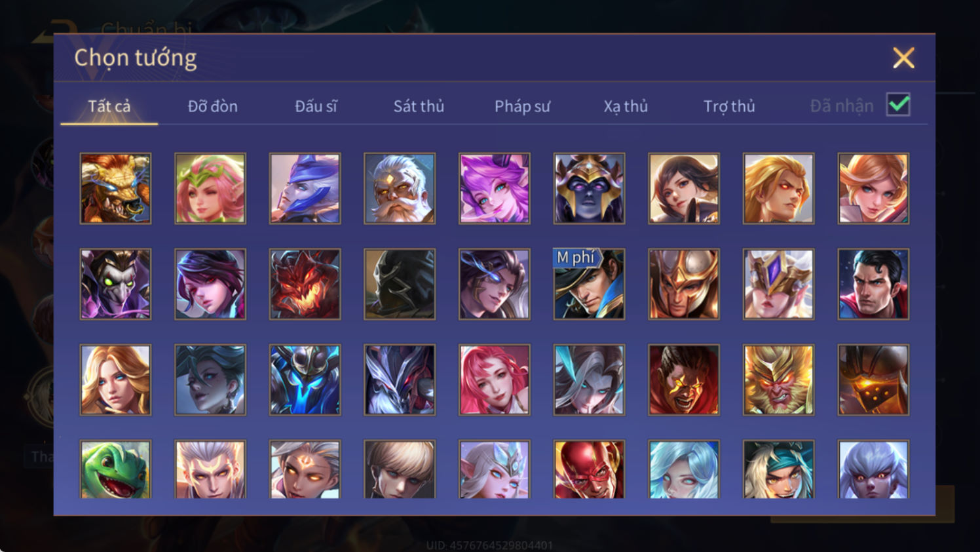Filter by 'Xạ thủ' tab
Image resolution: width=980 pixels, height=552 pixels.
click(626, 106)
